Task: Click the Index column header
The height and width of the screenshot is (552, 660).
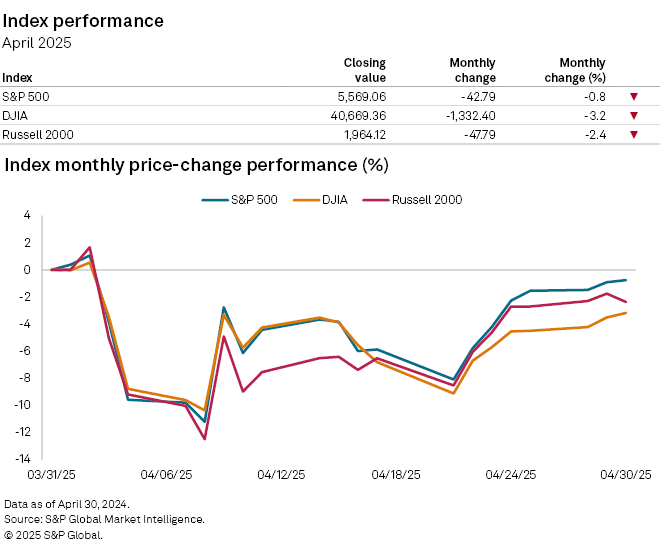Action: pyautogui.click(x=17, y=77)
